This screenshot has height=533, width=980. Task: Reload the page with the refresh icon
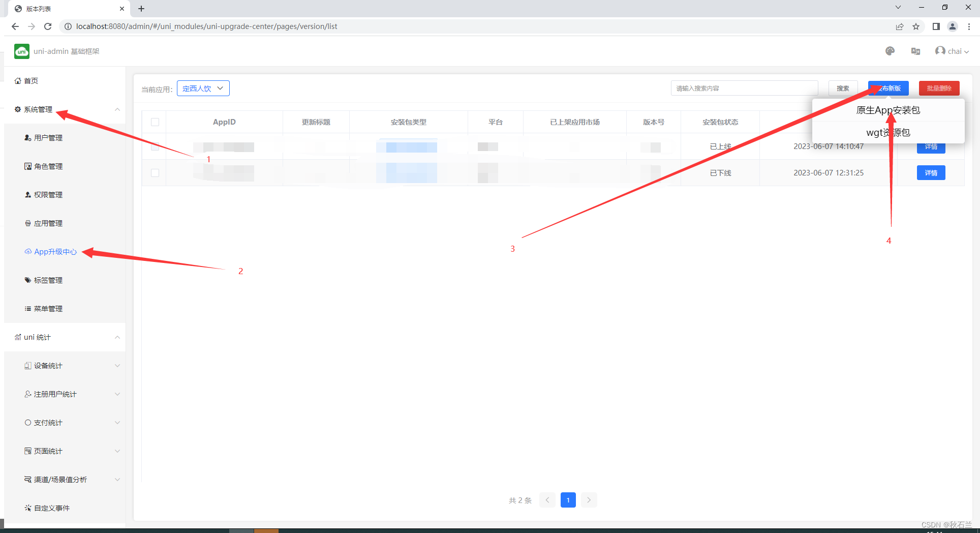click(48, 26)
